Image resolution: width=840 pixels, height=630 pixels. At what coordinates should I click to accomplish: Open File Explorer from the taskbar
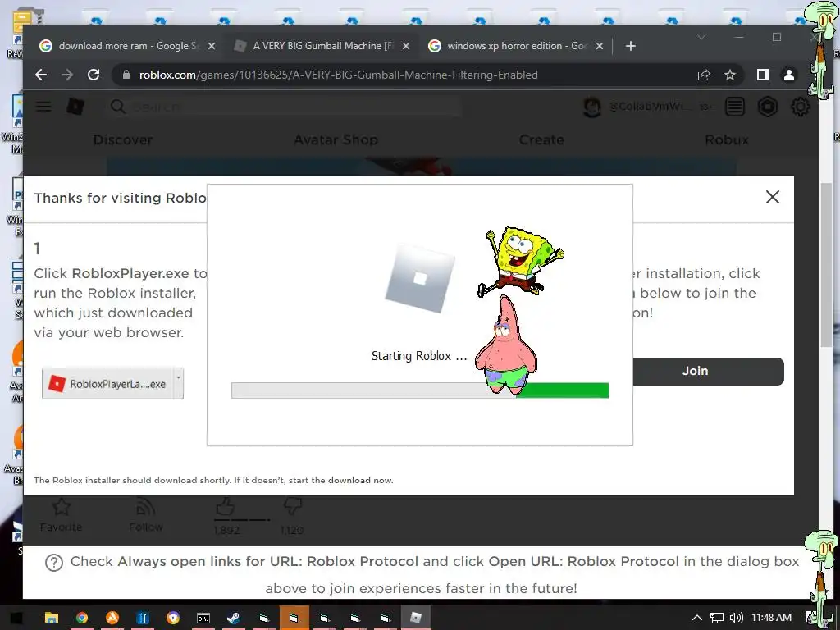point(52,618)
